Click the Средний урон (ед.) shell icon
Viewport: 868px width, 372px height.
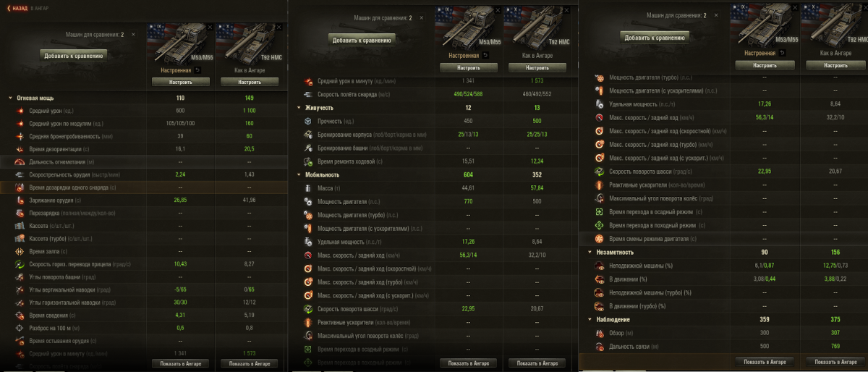tap(20, 111)
